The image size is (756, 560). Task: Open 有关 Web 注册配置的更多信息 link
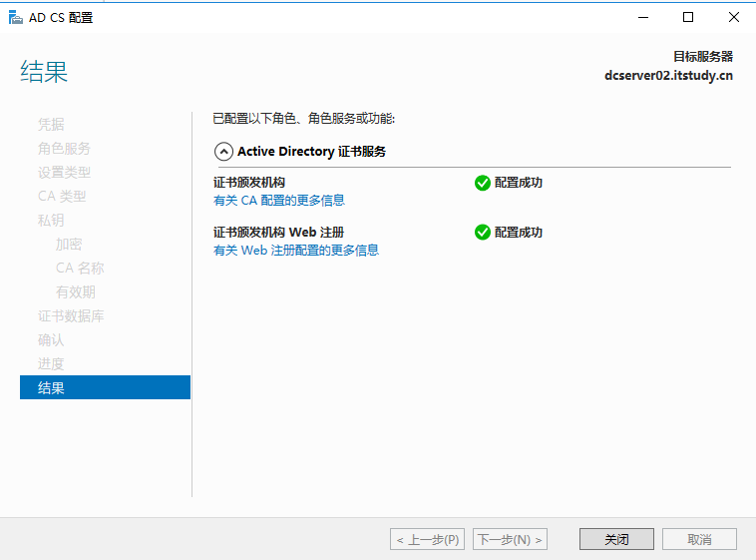point(296,251)
